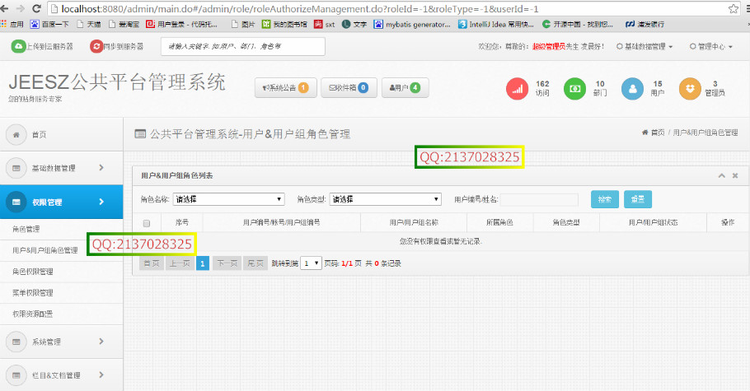Image resolution: width=750 pixels, height=391 pixels.
Task: Click the 权限管理 sidebar circle icon
Action: (x=16, y=202)
